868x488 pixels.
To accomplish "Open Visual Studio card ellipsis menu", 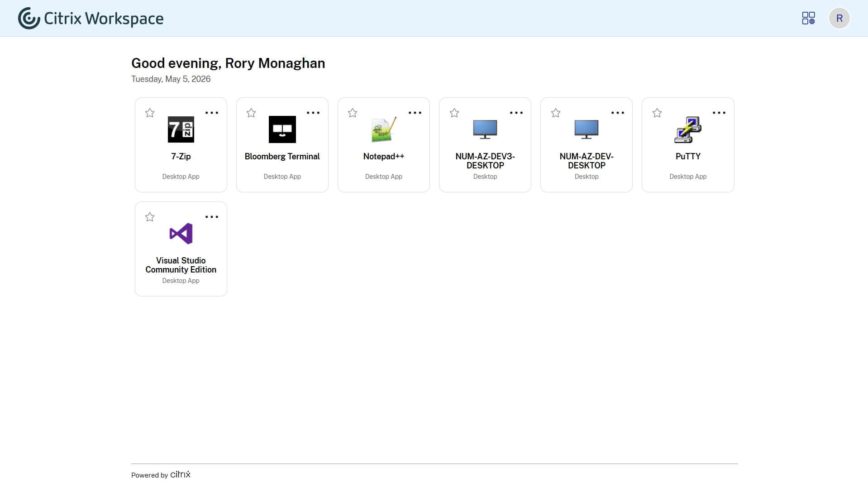I will coord(212,217).
